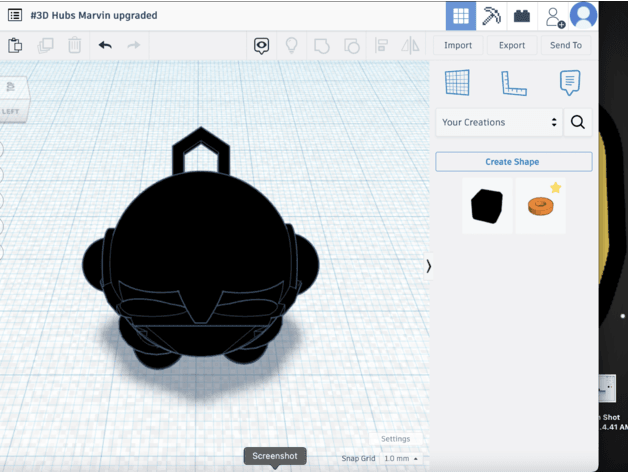Click the Export button
The image size is (628, 472).
coord(512,45)
